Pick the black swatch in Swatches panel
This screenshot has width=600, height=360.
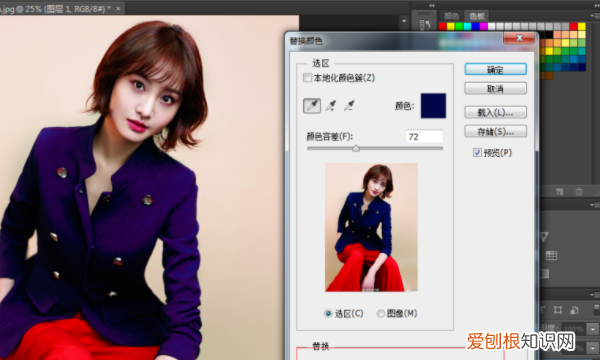549,35
